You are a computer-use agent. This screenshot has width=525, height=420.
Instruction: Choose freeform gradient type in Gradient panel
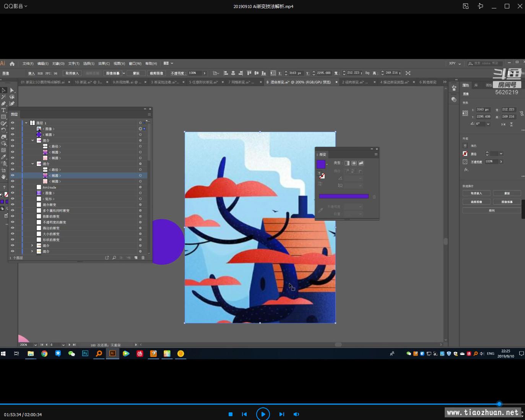pyautogui.click(x=361, y=163)
